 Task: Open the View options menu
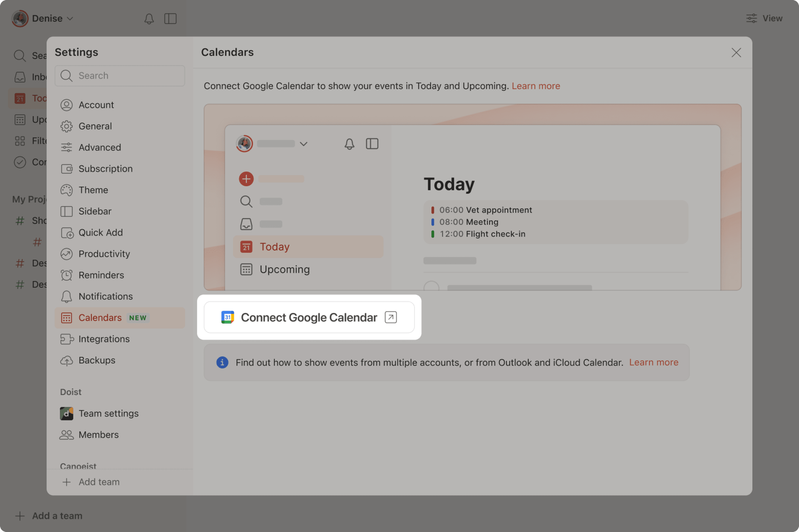764,18
